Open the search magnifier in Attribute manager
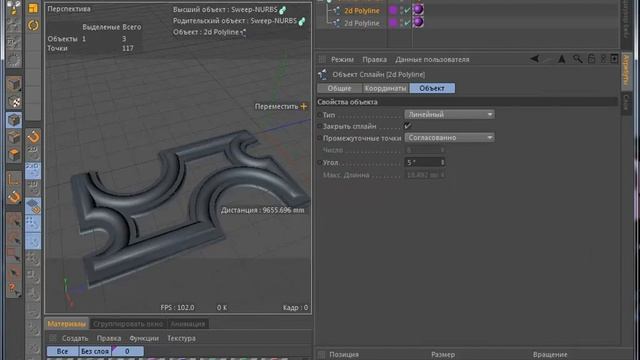This screenshot has height=360, width=640. click(x=577, y=59)
